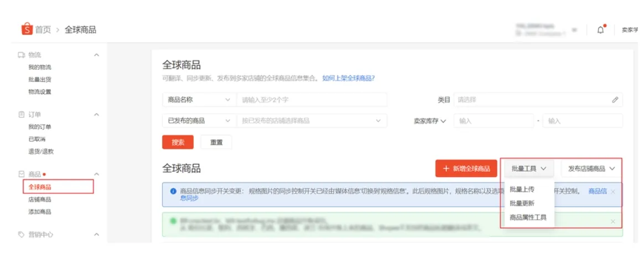Go to 我的物流 in sidebar

click(40, 67)
